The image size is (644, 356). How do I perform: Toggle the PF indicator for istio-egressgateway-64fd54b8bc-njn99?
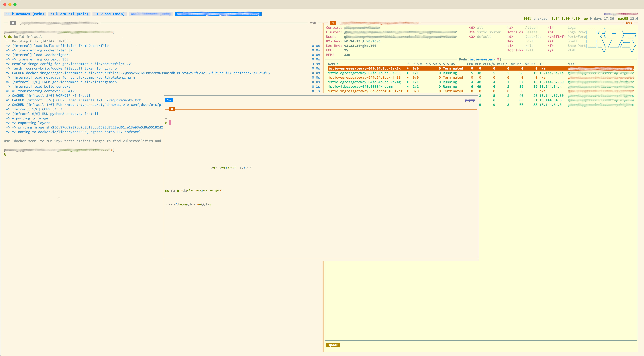(x=407, y=77)
